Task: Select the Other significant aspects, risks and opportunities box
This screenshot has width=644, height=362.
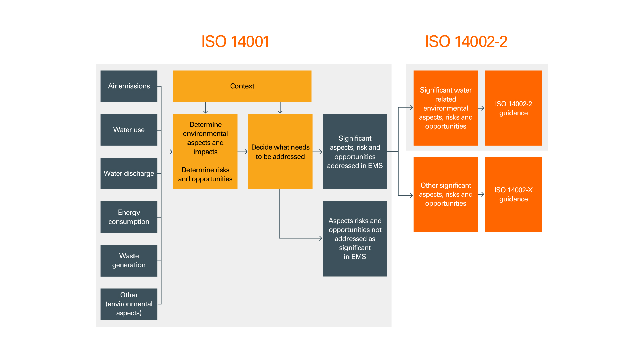Action: (445, 194)
